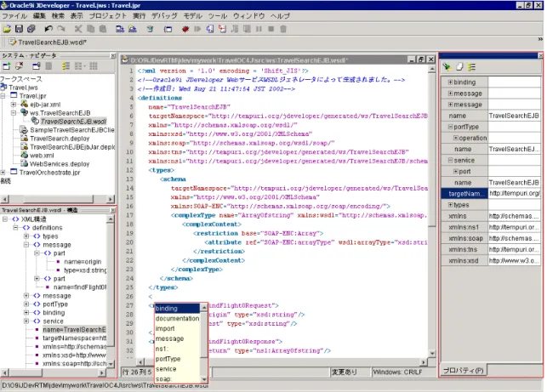Click the System Navigator horizontal scrollbar right arrow
The image size is (547, 392).
(111, 199)
